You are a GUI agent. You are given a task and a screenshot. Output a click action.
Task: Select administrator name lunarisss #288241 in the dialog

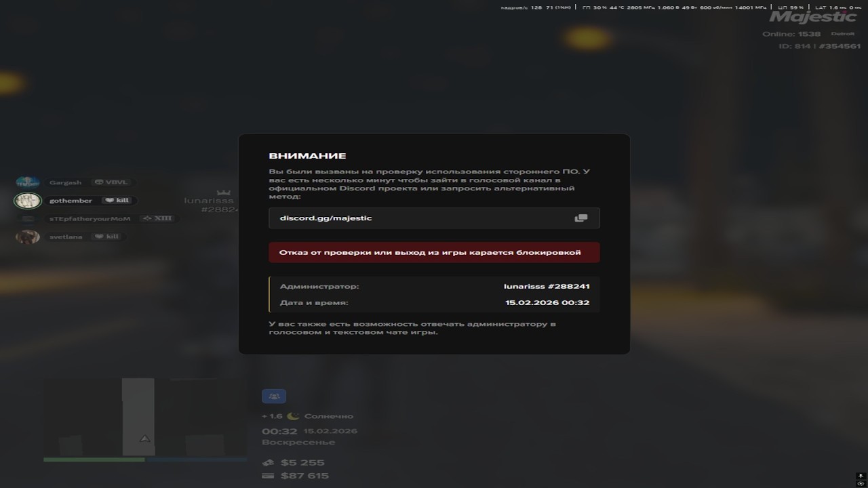pyautogui.click(x=546, y=287)
